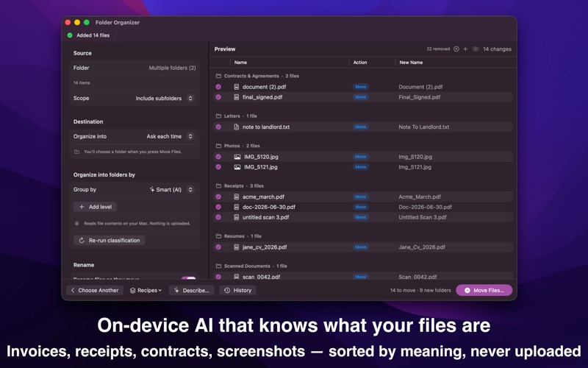Uncheck the document (2).pdf row checkmark
Screen dimensions: 588x368
218,87
